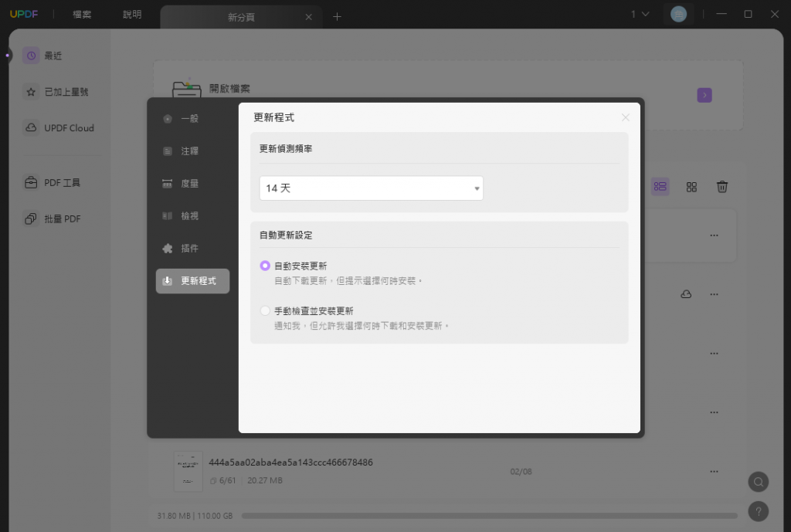791x532 pixels.
Task: Go to the 檢視 settings category
Action: click(192, 216)
